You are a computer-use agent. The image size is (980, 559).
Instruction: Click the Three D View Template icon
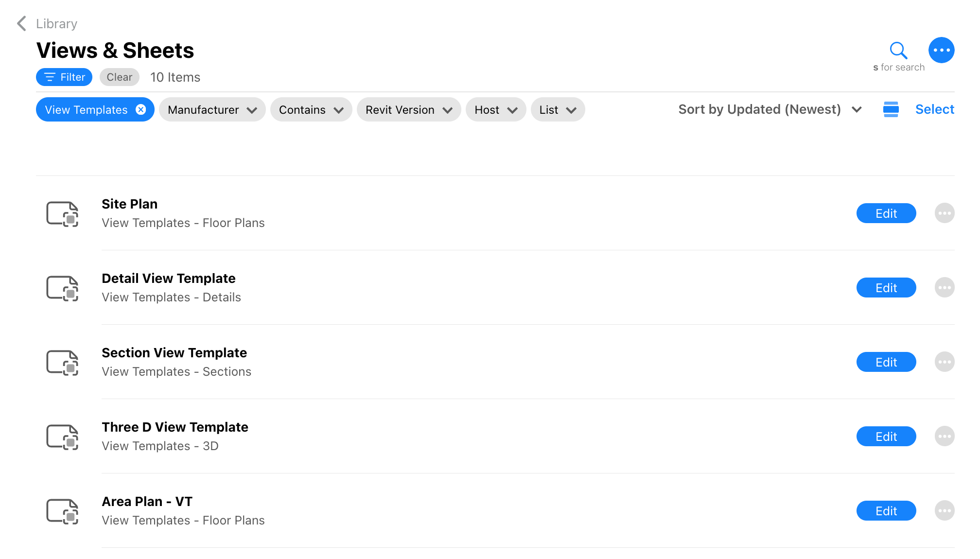pyautogui.click(x=63, y=436)
